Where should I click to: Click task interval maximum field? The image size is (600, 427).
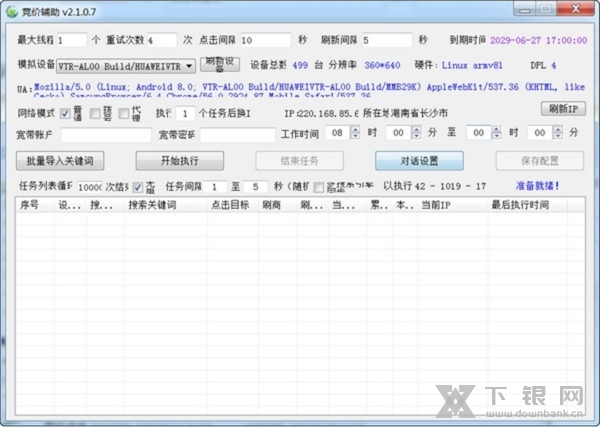pyautogui.click(x=256, y=187)
